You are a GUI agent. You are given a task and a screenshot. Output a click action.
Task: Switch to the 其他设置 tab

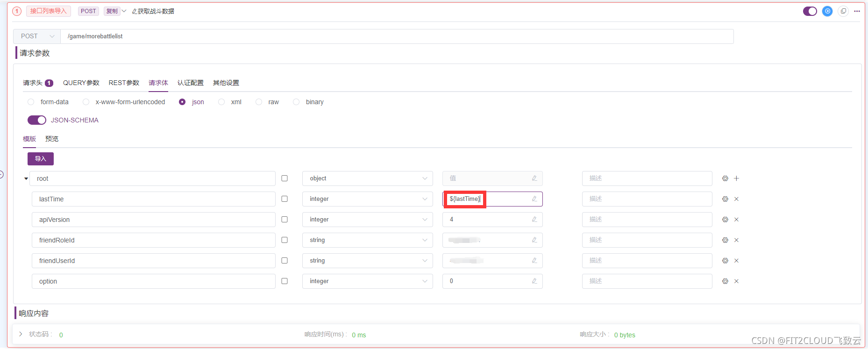226,83
